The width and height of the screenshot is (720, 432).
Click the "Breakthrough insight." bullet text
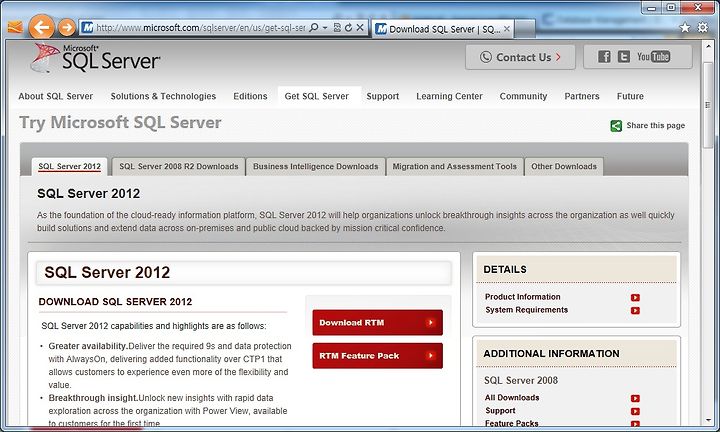point(93,398)
